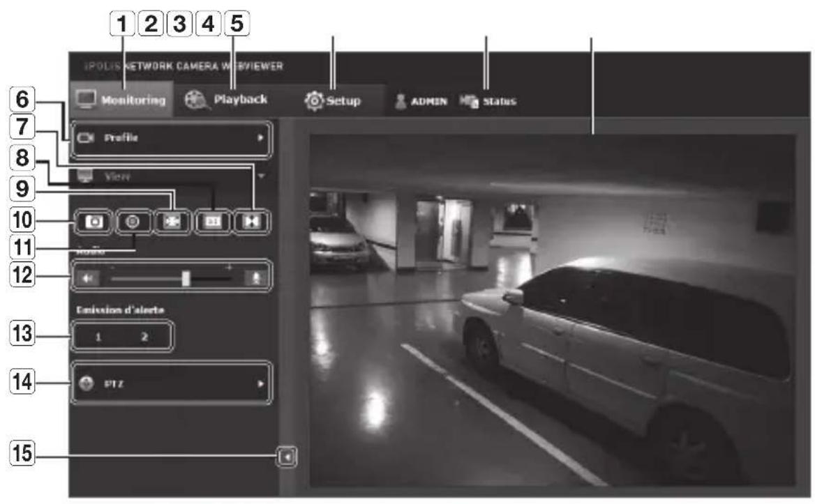Viewport: 815px width, 504px height.
Task: Start manual recording with the record icon
Action: [133, 222]
